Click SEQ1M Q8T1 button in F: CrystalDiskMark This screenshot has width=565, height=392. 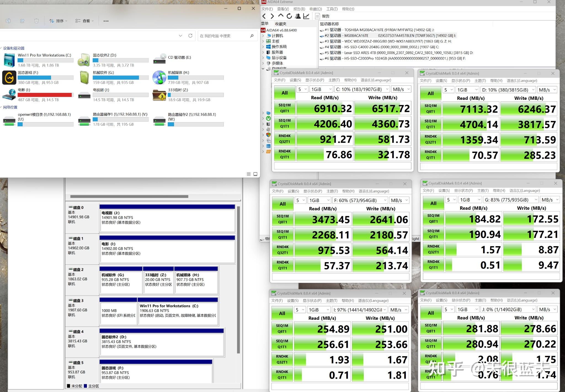tap(282, 219)
